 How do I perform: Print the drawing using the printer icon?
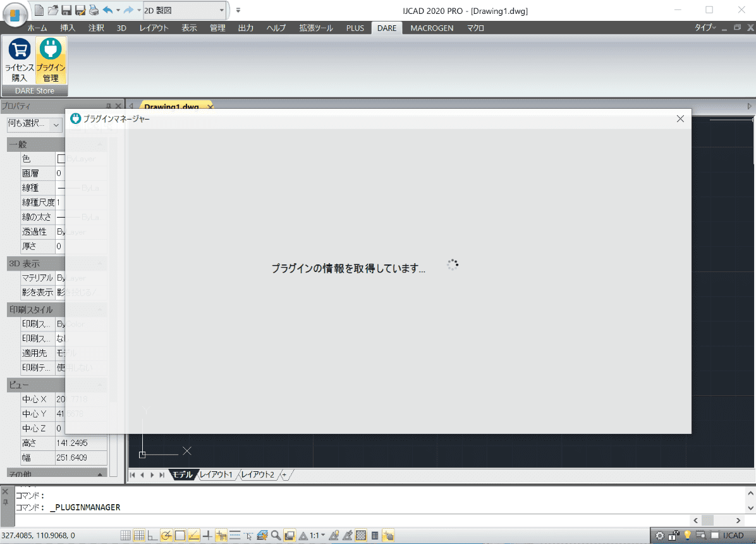point(94,10)
